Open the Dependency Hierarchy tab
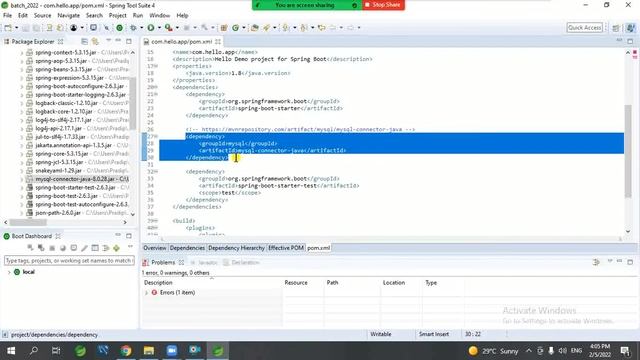Image resolution: width=640 pixels, height=360 pixels. tap(236, 248)
